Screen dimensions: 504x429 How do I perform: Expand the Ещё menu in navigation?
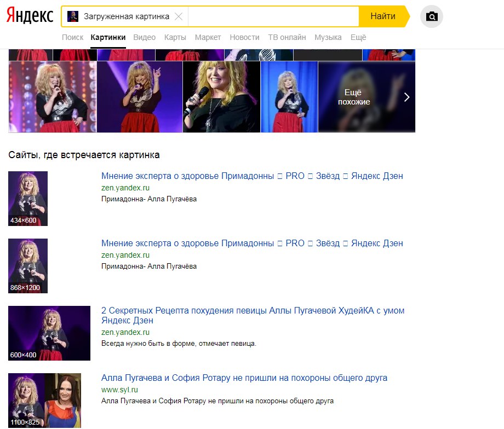(x=358, y=37)
